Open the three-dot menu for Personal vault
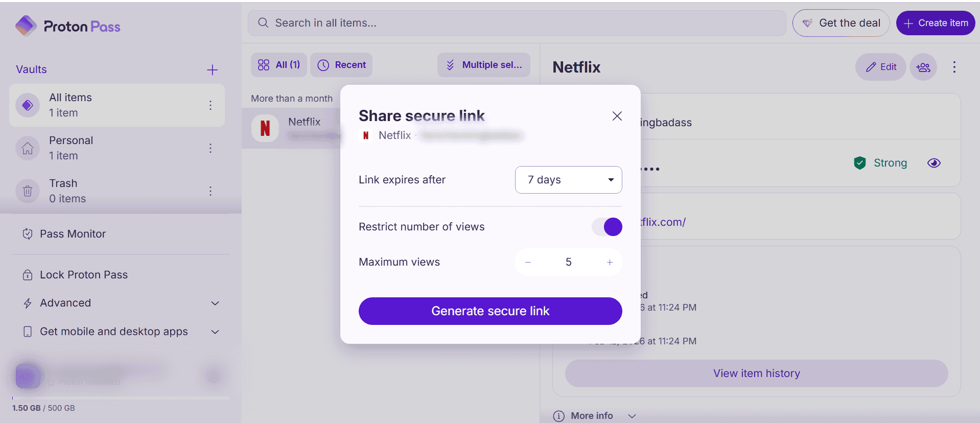980x423 pixels. [211, 148]
